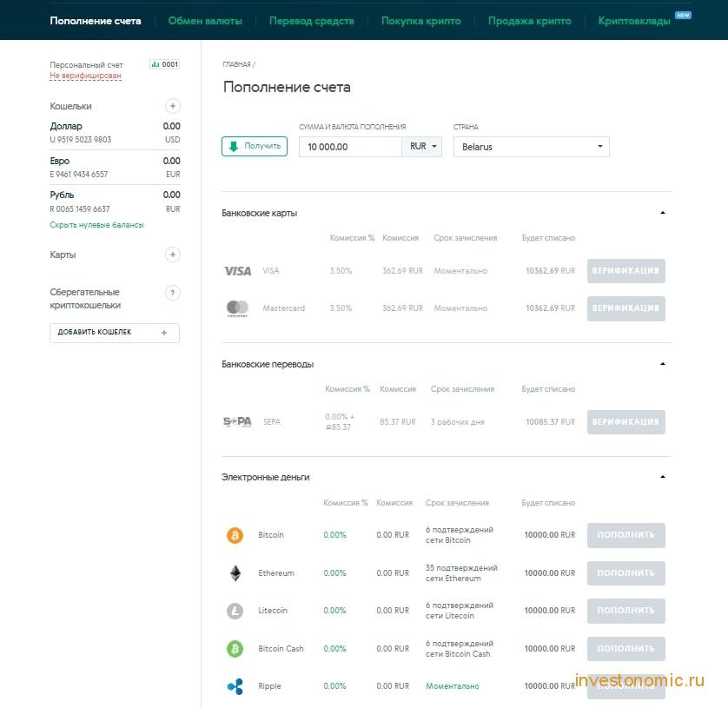
Task: Click the orange Bitcoin icon
Action: [x=235, y=535]
